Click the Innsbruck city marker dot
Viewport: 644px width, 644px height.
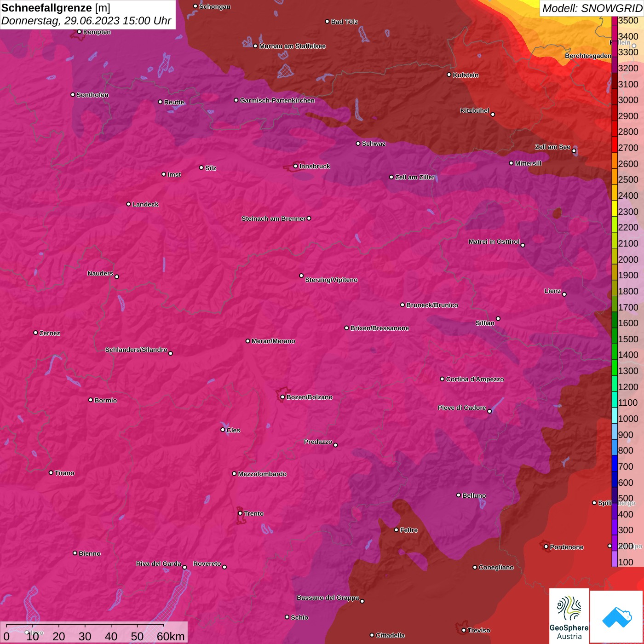[295, 166]
